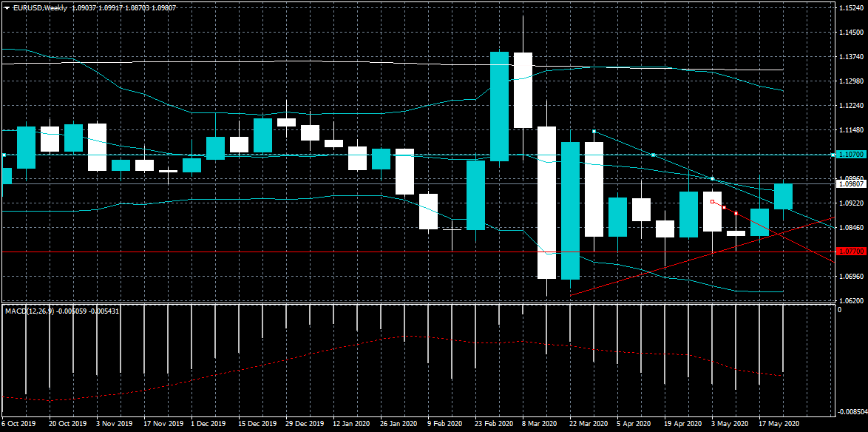Click the price scale label 1.06960
The height and width of the screenshot is (432, 868).
pyautogui.click(x=852, y=277)
